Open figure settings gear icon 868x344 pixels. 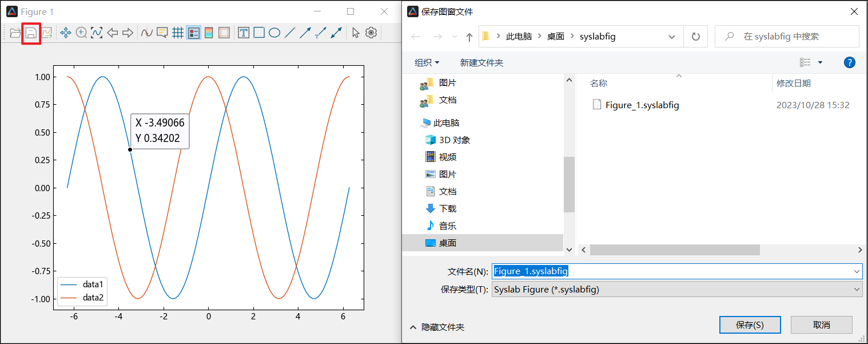tap(372, 33)
